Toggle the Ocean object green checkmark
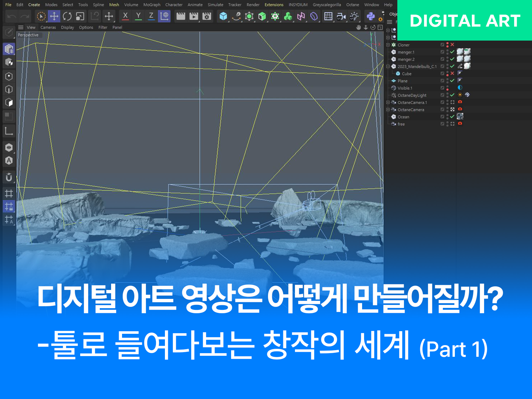The width and height of the screenshot is (532, 399). pos(452,117)
